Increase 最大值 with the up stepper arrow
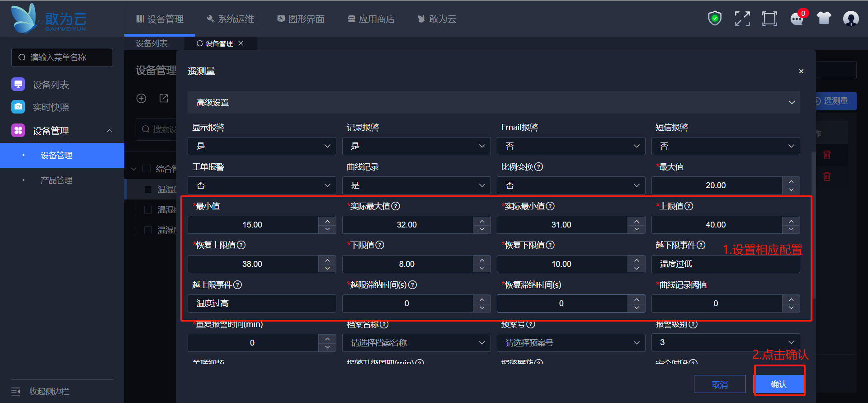868x403 pixels. click(x=791, y=181)
